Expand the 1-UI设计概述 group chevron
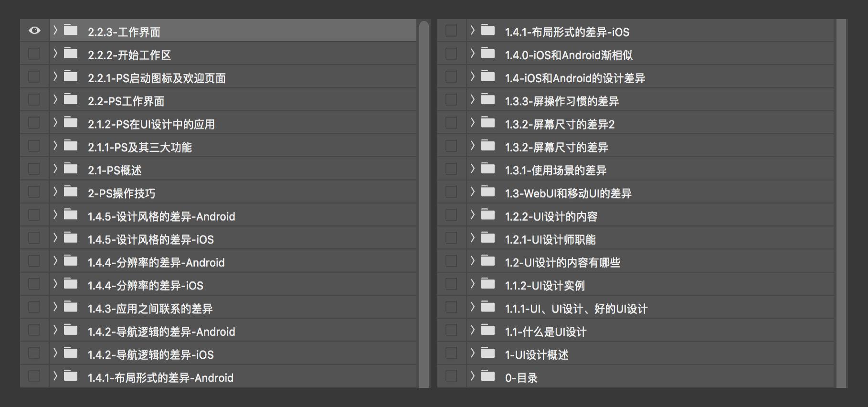Image resolution: width=868 pixels, height=407 pixels. (x=473, y=353)
